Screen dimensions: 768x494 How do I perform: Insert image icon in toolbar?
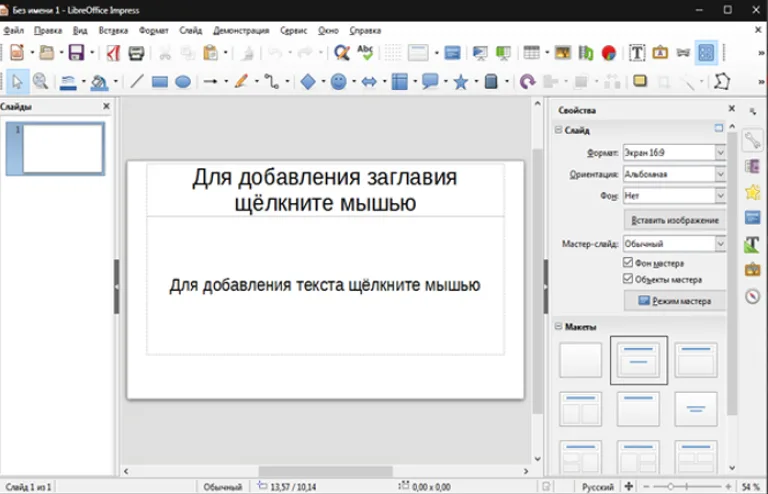[x=562, y=52]
